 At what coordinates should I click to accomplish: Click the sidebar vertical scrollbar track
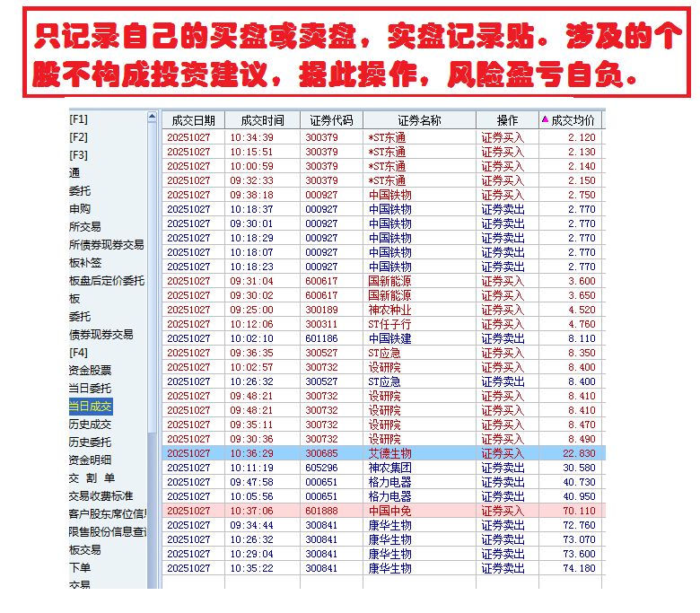pyautogui.click(x=152, y=509)
